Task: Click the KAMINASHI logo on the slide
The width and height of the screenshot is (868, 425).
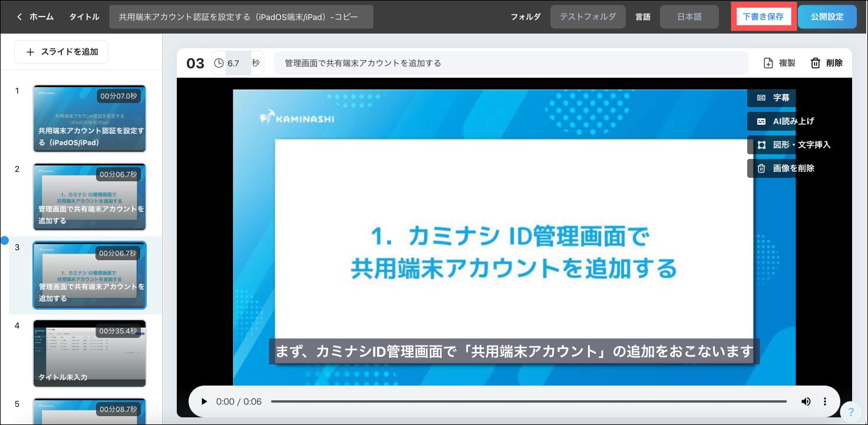Action: point(297,118)
